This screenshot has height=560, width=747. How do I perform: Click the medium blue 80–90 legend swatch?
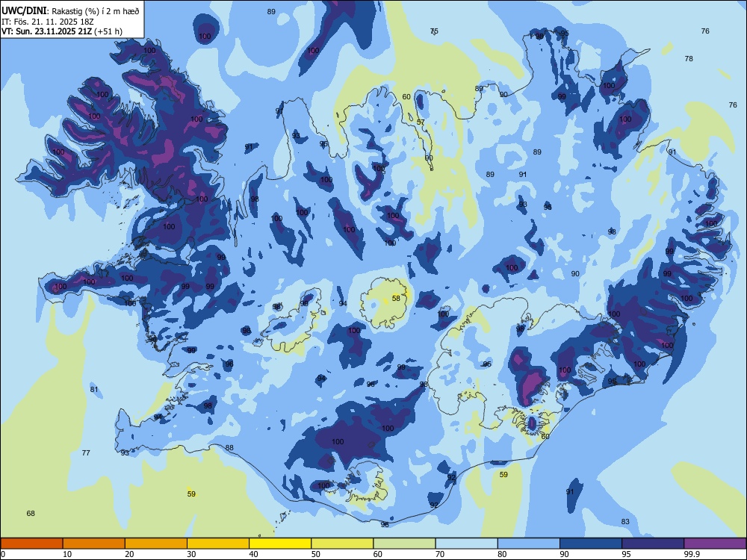click(528, 544)
